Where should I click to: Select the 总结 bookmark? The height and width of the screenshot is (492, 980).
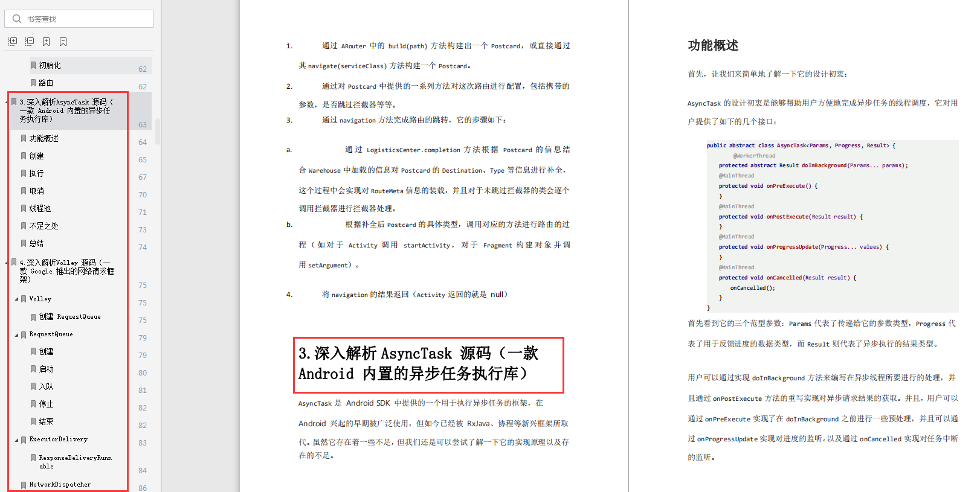coord(36,243)
